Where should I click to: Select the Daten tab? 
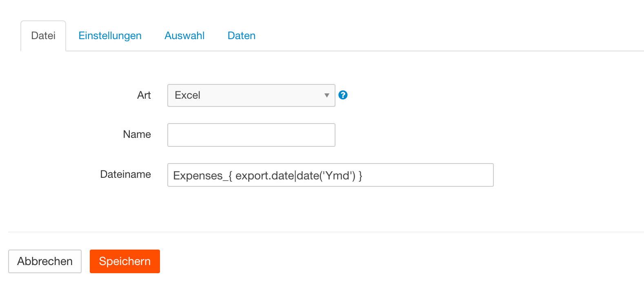pyautogui.click(x=242, y=36)
